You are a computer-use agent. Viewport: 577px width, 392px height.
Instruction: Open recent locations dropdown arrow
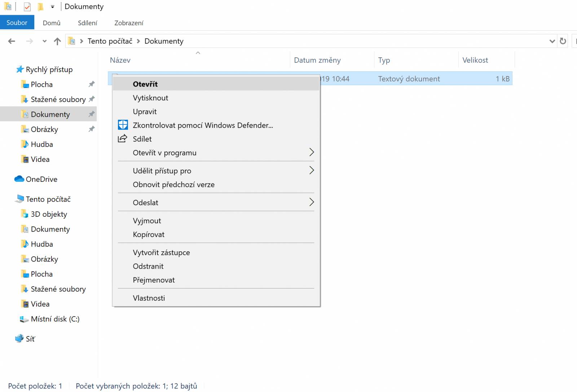click(44, 41)
